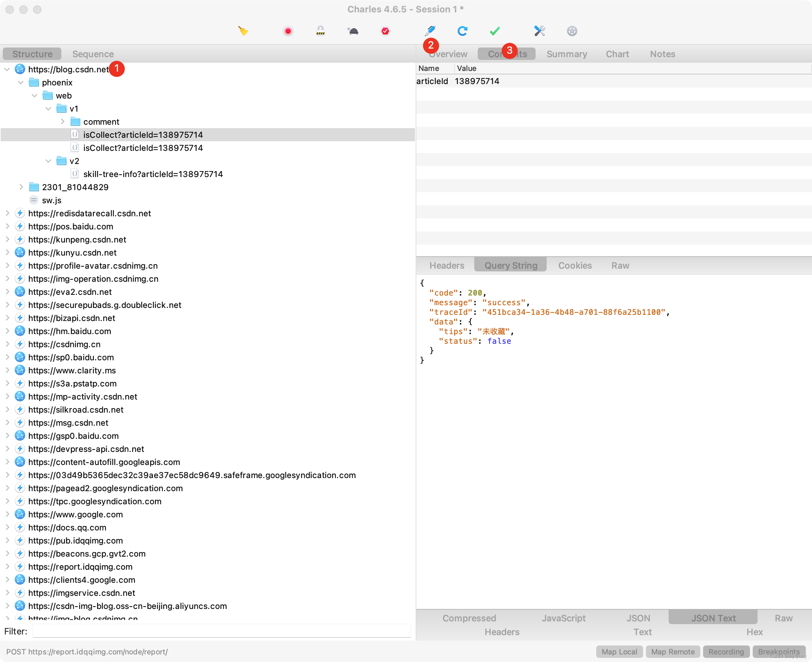
Task: Open the settings gear icon
Action: click(572, 31)
